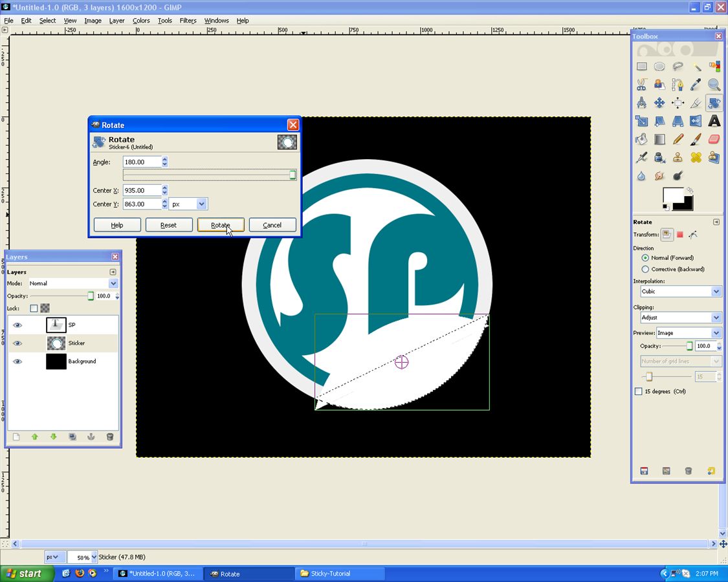This screenshot has width=728, height=582.
Task: Select the Ellipse Select tool
Action: pos(659,67)
